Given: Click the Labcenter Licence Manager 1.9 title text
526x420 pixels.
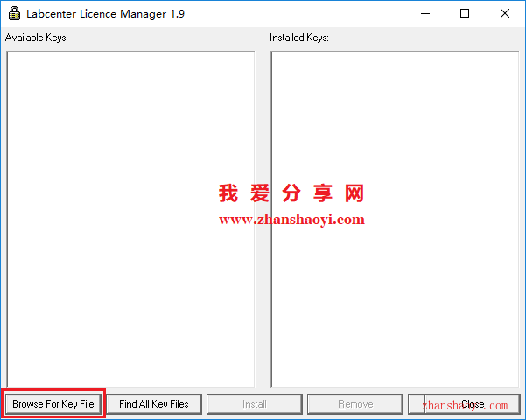Looking at the screenshot, I should click(x=105, y=14).
